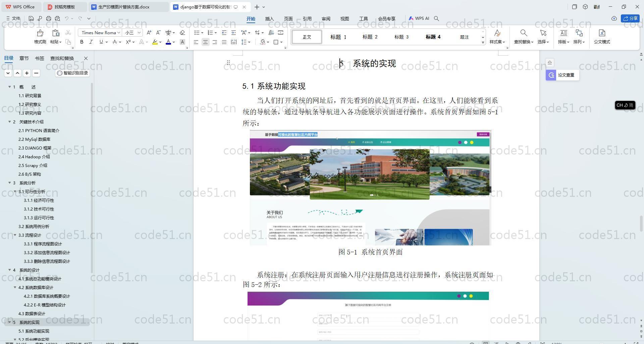Open the 文件 menu

pos(13,18)
